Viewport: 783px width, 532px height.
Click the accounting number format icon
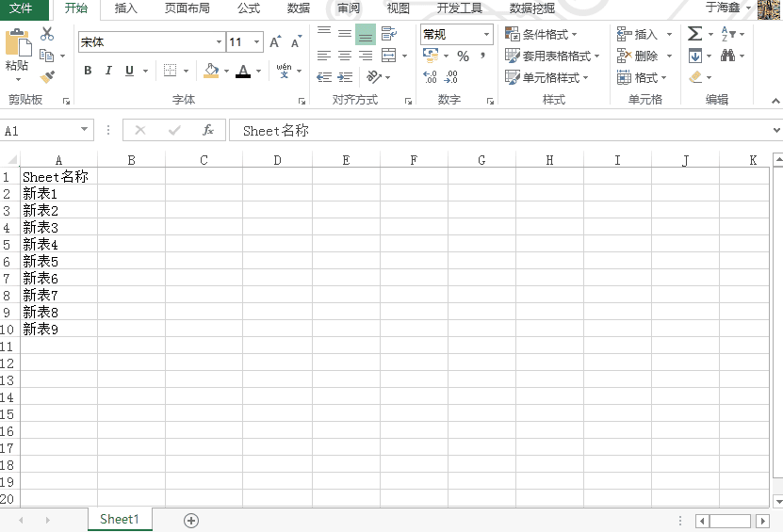(x=431, y=55)
